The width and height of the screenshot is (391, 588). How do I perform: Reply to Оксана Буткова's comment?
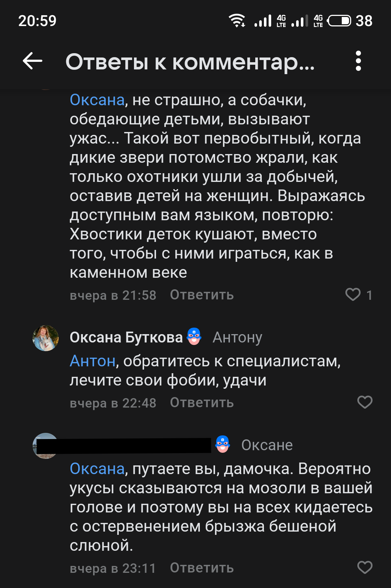tap(202, 403)
